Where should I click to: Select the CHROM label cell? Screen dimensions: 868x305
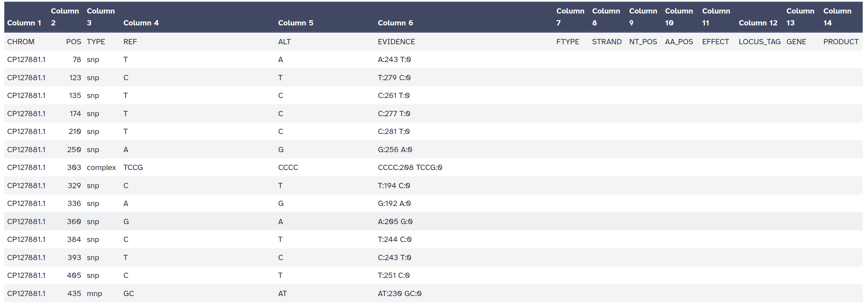tap(20, 42)
